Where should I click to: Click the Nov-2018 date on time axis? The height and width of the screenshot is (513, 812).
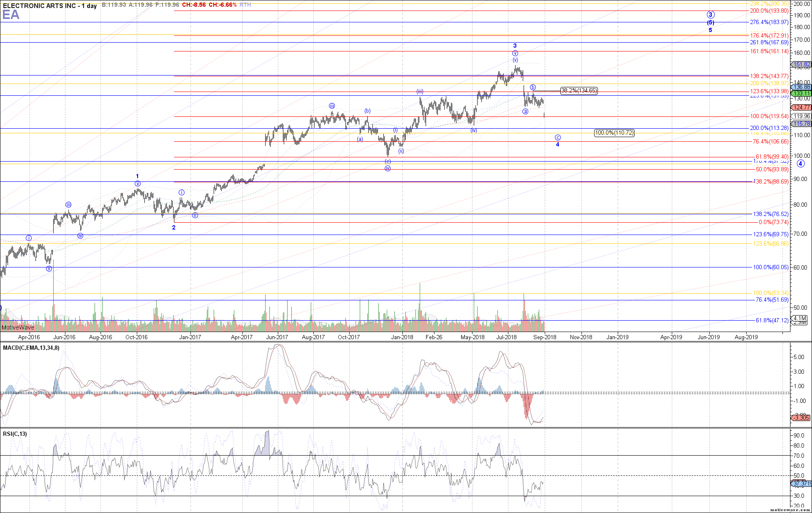[x=581, y=337]
